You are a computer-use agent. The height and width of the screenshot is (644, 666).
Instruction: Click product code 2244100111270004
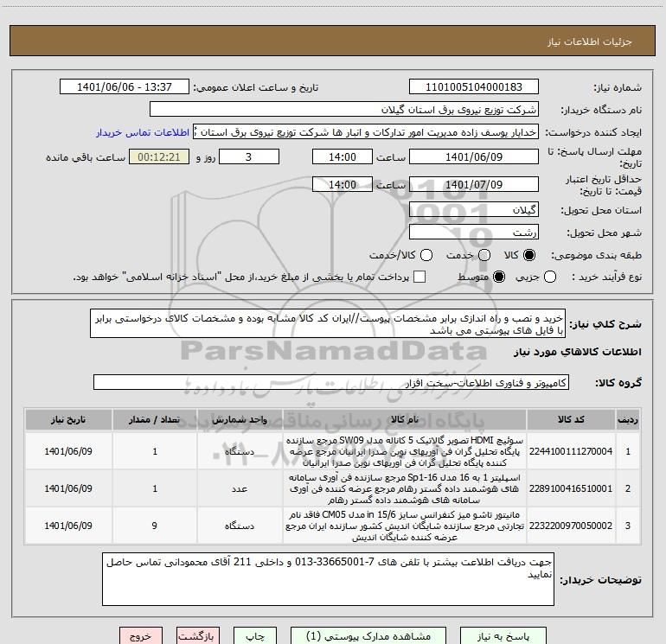coord(571,451)
